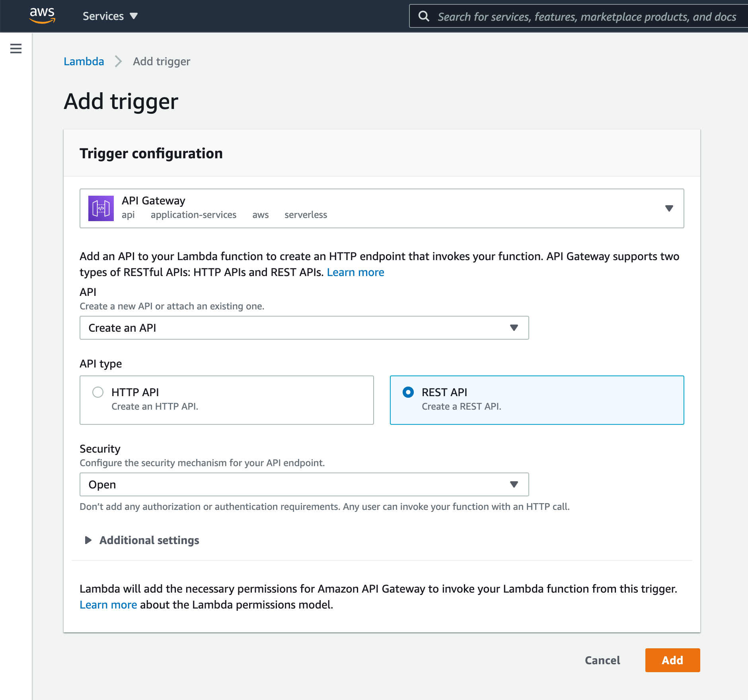The height and width of the screenshot is (700, 748).
Task: Click the search magnifier icon
Action: coord(424,16)
